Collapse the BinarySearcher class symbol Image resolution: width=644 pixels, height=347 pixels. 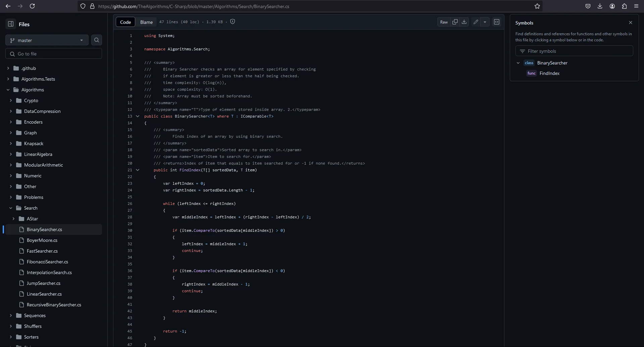tap(518, 63)
